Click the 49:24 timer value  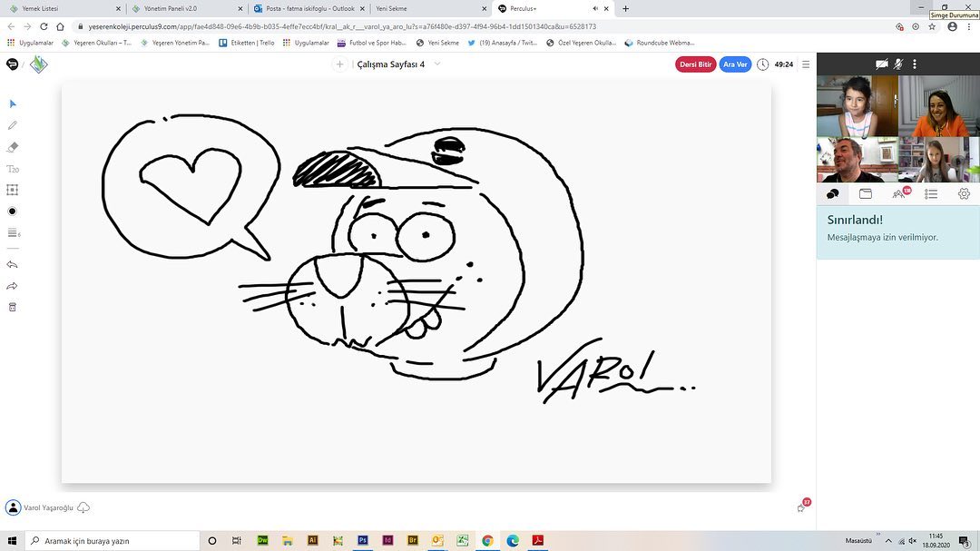(x=784, y=64)
